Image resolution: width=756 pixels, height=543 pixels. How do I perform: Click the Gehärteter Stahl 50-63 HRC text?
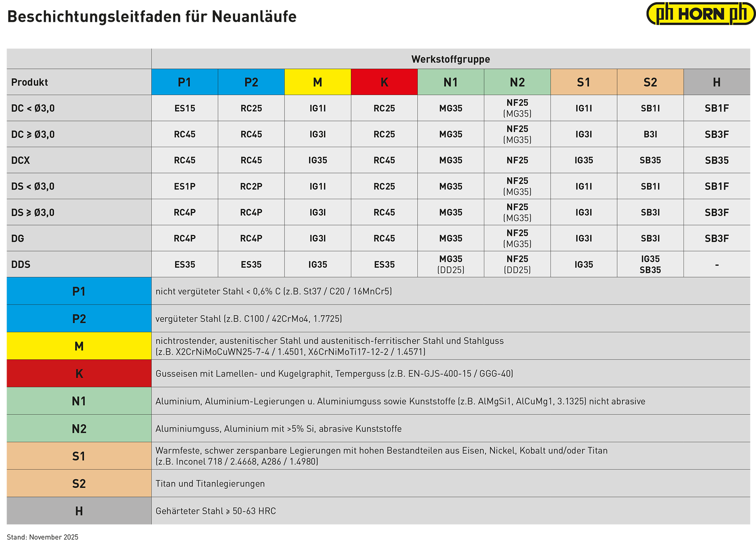tap(216, 511)
